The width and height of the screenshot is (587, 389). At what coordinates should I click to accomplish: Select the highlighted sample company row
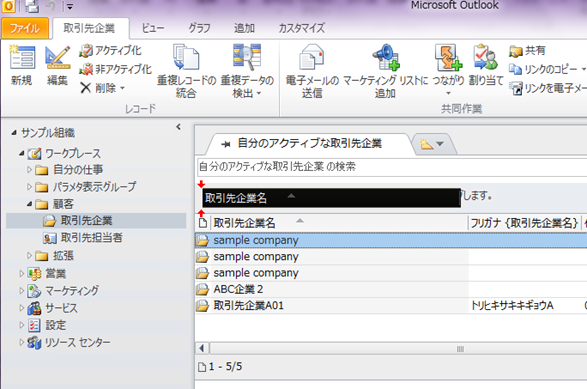391,240
